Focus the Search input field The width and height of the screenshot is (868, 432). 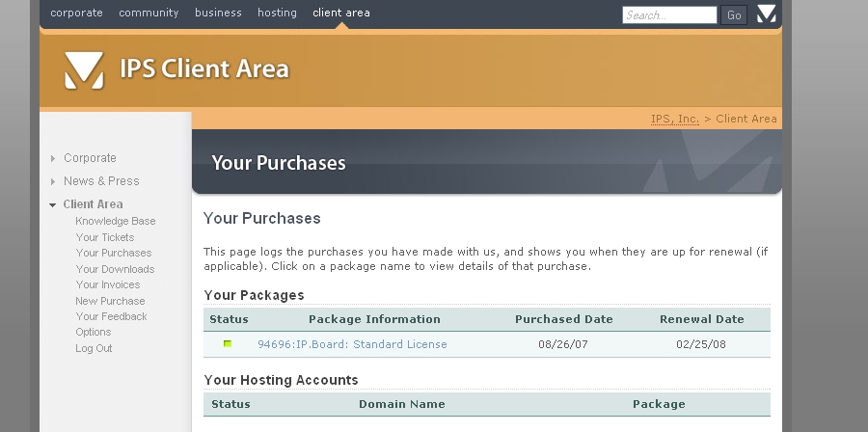669,14
